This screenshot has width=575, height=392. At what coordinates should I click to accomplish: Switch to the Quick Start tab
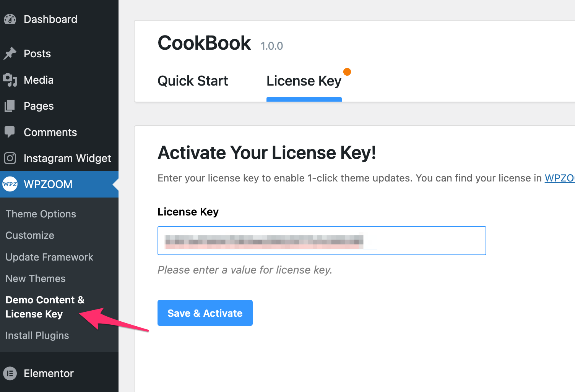[x=192, y=81]
